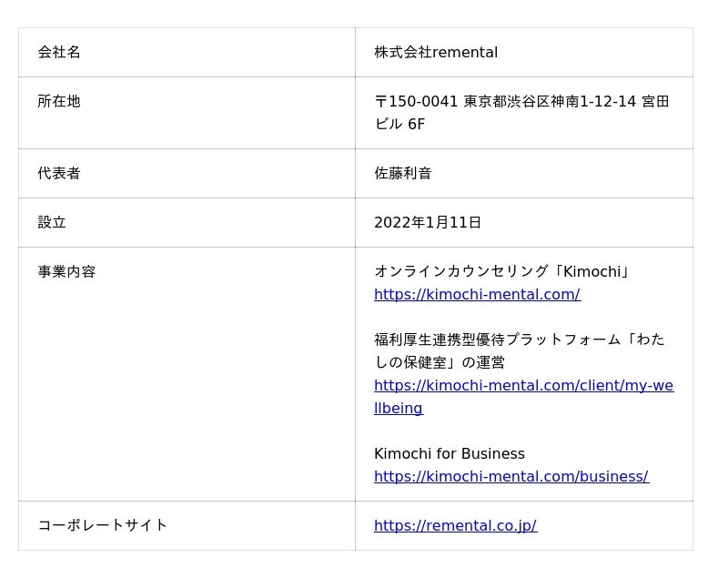Follow the kimochi-mental.com/business/ link
Image resolution: width=728 pixels, height=578 pixels.
(x=511, y=477)
